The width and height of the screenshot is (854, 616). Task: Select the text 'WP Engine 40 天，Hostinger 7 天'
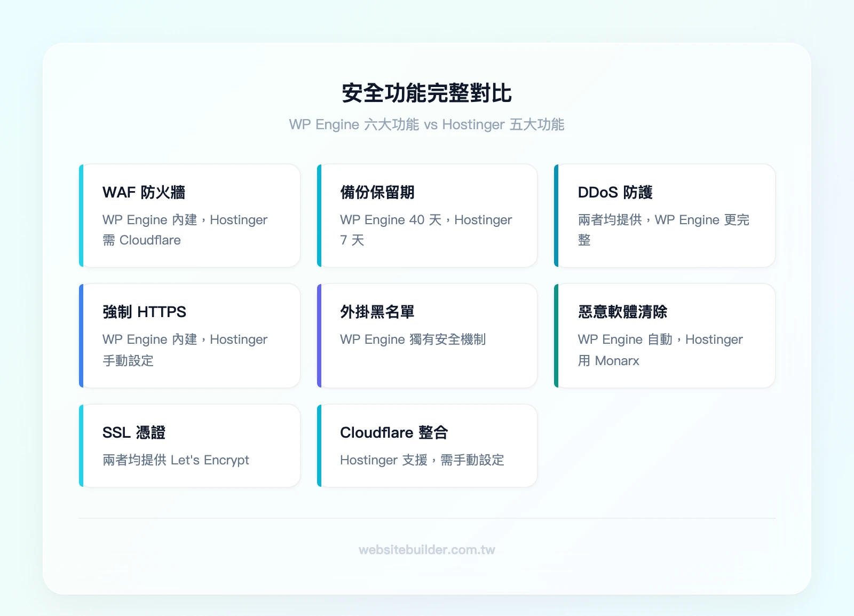point(426,230)
